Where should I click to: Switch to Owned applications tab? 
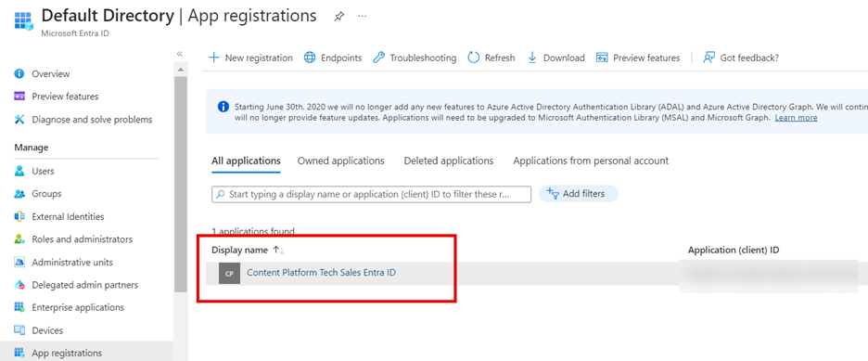[341, 161]
